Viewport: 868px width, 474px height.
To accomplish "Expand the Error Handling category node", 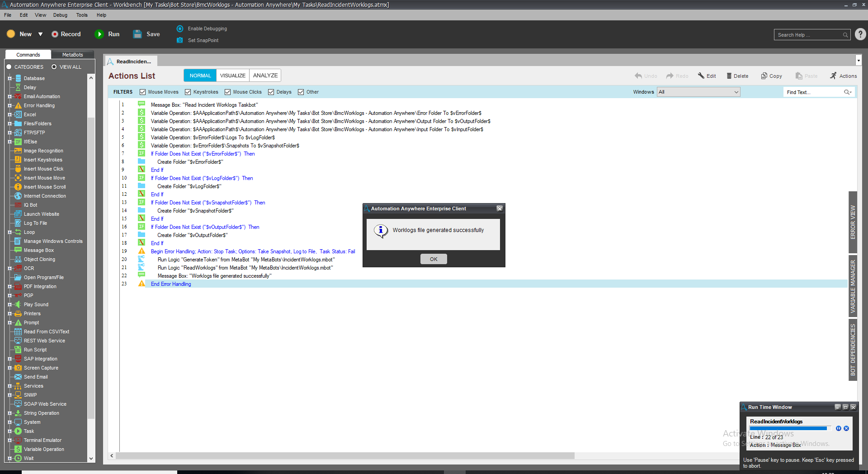I will pyautogui.click(x=9, y=105).
